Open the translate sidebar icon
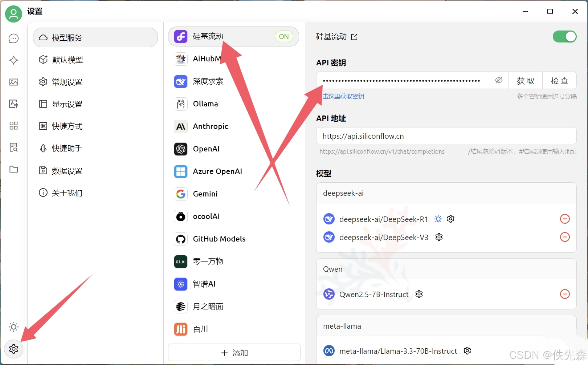 [13, 104]
